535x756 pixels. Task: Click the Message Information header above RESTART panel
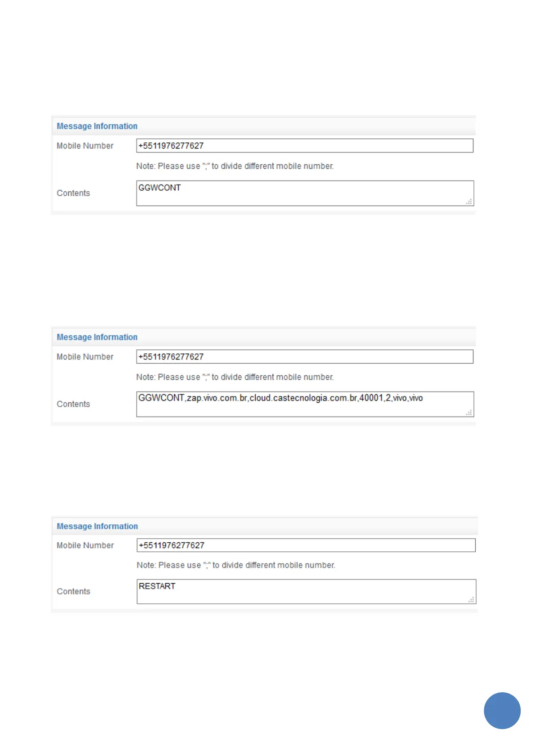click(97, 526)
